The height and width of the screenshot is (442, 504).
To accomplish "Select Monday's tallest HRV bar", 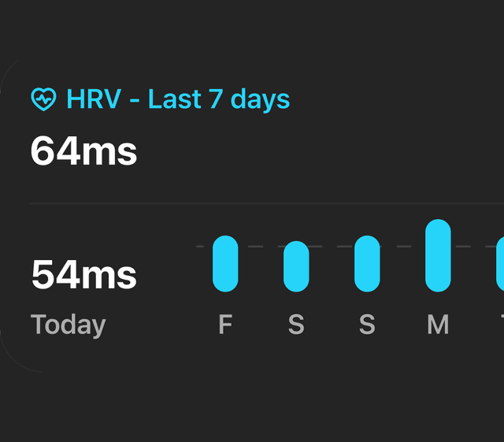I will tap(438, 255).
